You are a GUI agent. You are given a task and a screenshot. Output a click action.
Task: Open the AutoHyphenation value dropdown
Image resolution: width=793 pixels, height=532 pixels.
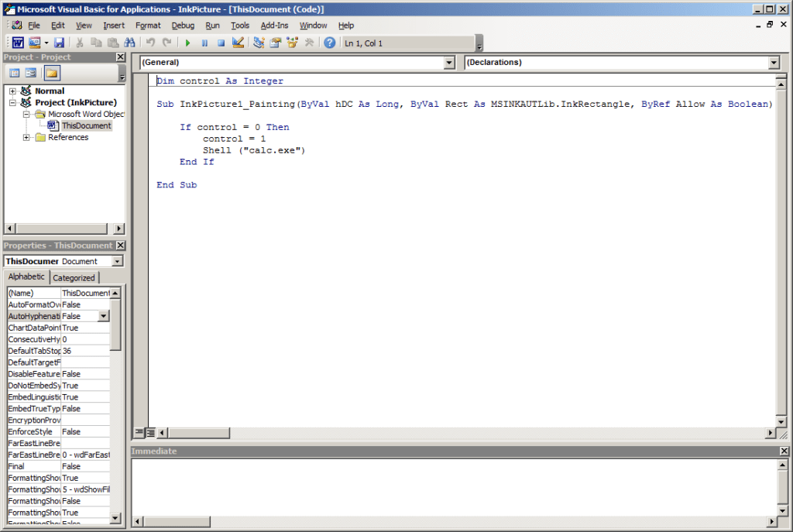(103, 316)
